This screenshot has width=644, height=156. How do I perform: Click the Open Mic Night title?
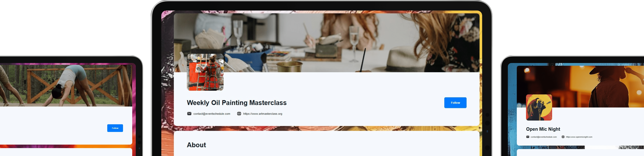543,129
